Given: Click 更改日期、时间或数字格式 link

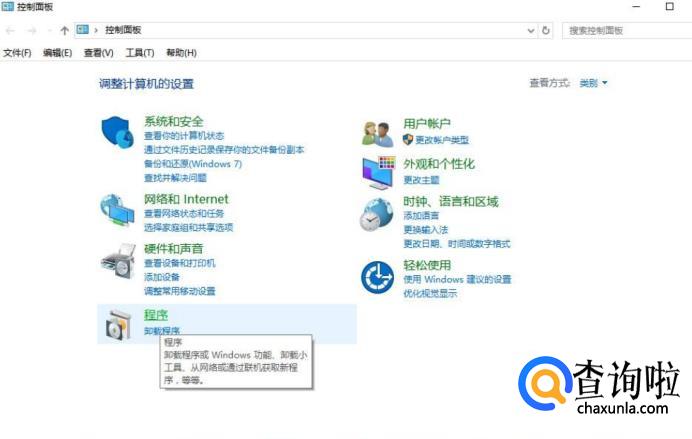Looking at the screenshot, I should [457, 244].
